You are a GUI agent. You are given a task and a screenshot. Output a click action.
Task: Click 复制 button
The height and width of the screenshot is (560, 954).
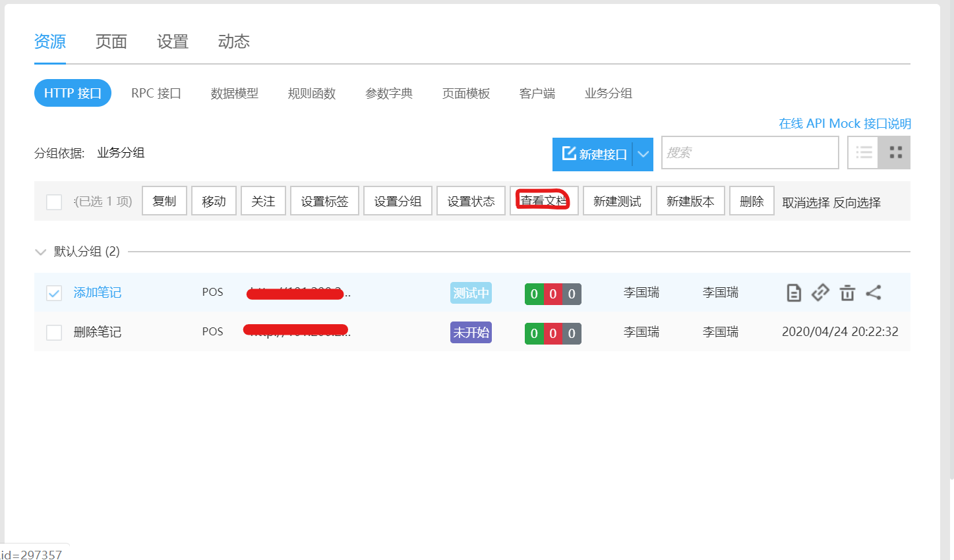point(165,201)
